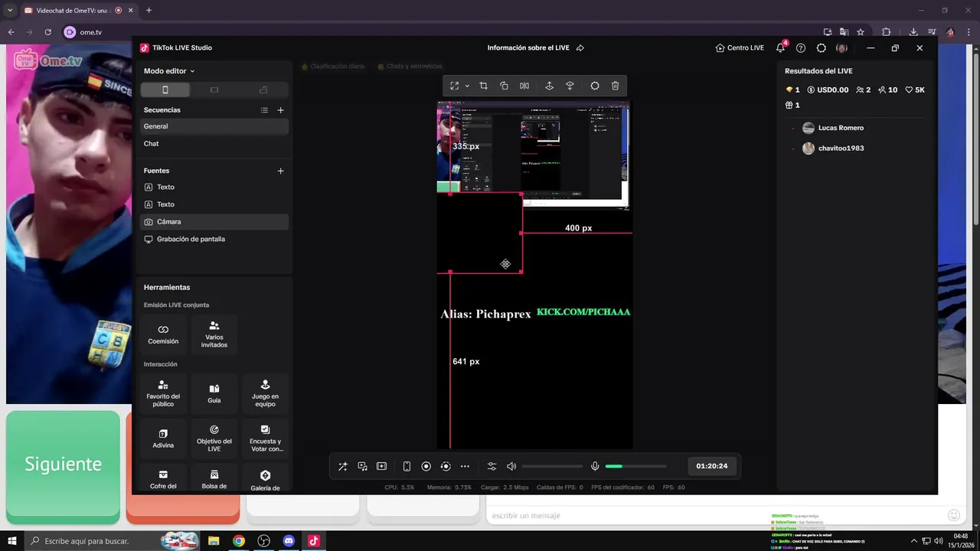980x551 pixels.
Task: Open File Explorer from the taskbar
Action: point(214,541)
